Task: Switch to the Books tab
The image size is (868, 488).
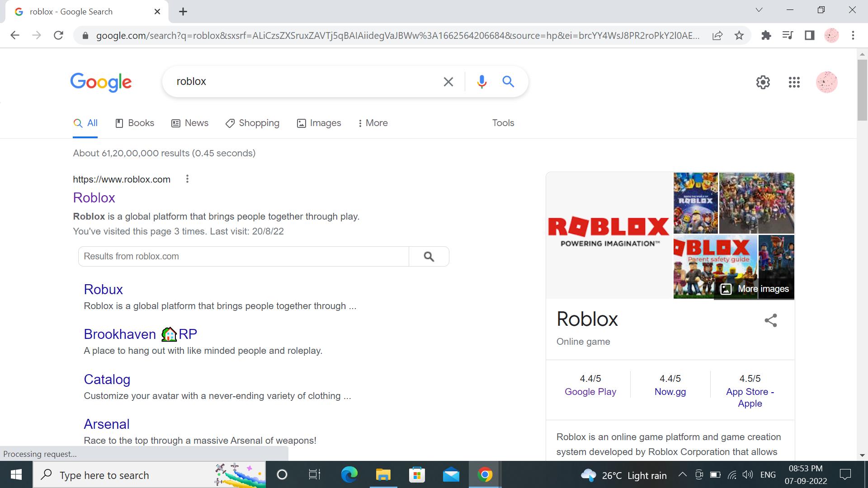Action: pos(135,123)
